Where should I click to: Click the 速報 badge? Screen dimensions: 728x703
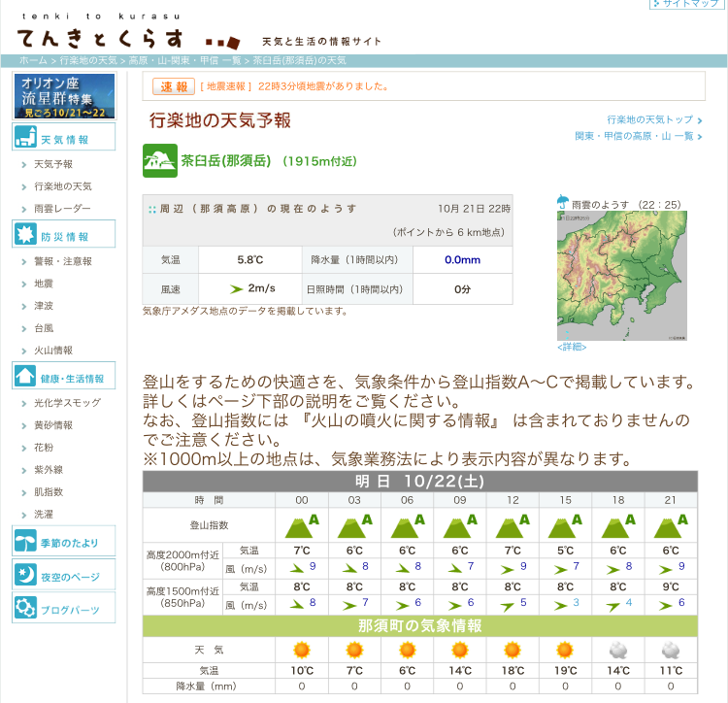[174, 86]
